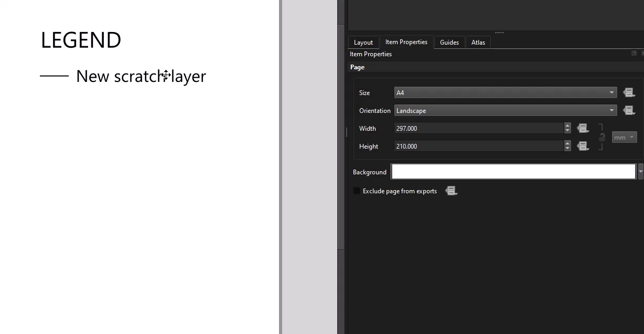Expand the Background symbol dropdown arrow
Image resolution: width=644 pixels, height=334 pixels.
coord(640,172)
